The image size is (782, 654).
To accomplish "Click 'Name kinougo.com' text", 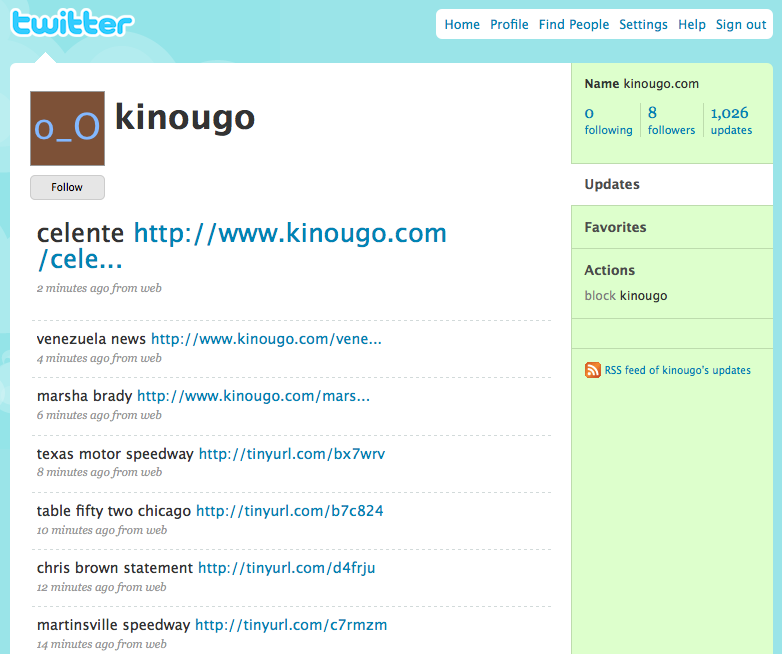I will coord(641,84).
